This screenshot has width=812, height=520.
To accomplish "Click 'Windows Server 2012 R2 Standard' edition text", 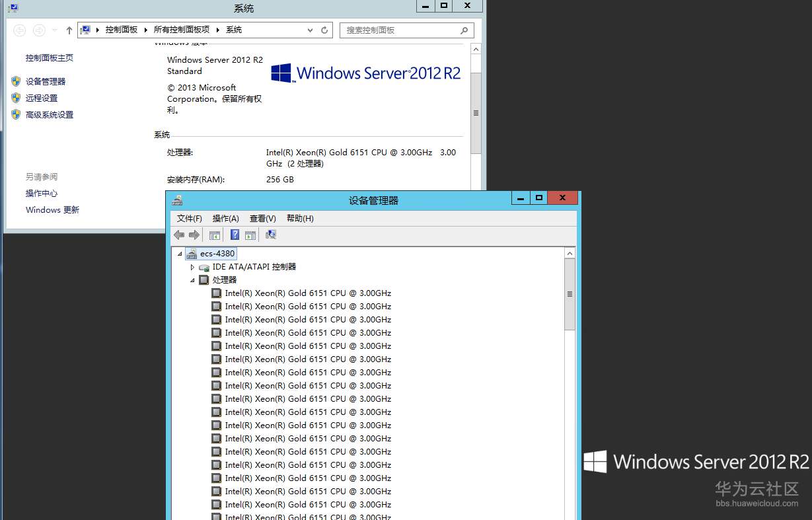I will (x=215, y=65).
